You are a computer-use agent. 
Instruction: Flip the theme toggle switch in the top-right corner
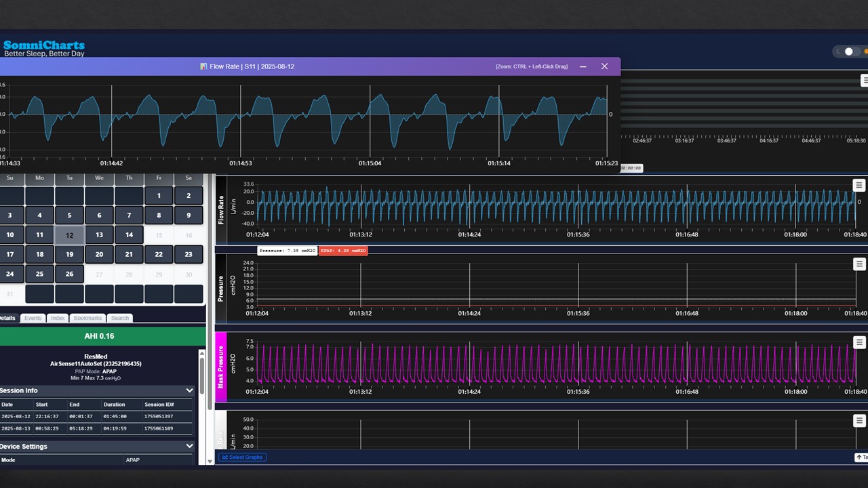point(848,51)
